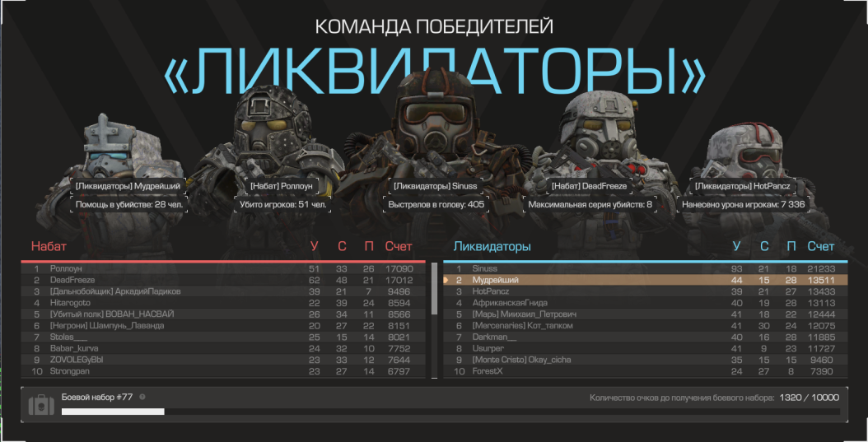Select the Sinuss row in the Ликвидаторы table

(x=646, y=269)
